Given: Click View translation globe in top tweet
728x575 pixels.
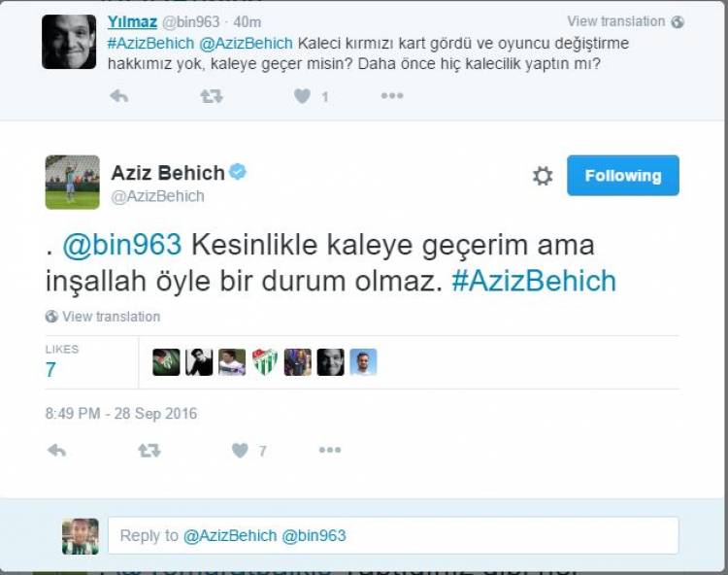Looking at the screenshot, I should pyautogui.click(x=625, y=21).
